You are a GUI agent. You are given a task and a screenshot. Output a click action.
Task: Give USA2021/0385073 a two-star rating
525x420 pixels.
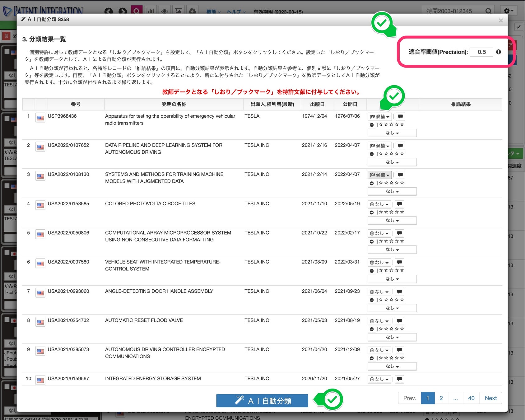point(386,358)
